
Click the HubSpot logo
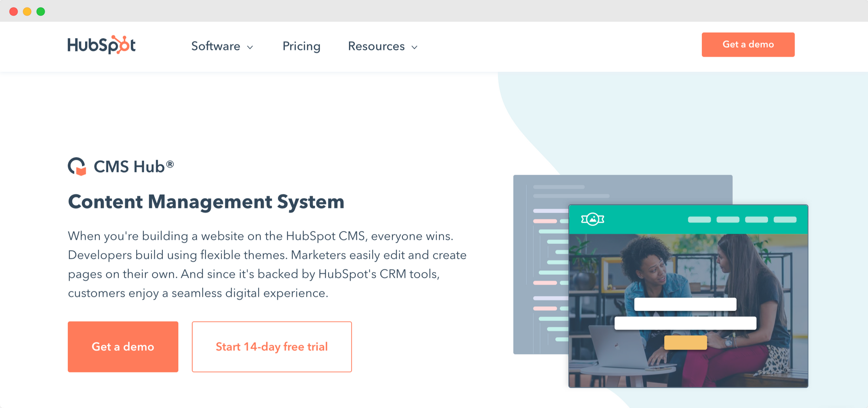102,45
